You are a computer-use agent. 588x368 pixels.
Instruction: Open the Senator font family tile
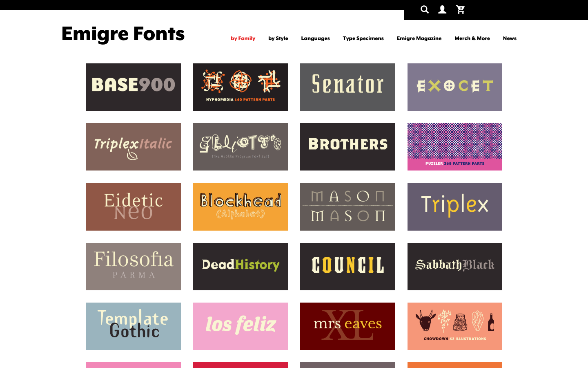[347, 87]
